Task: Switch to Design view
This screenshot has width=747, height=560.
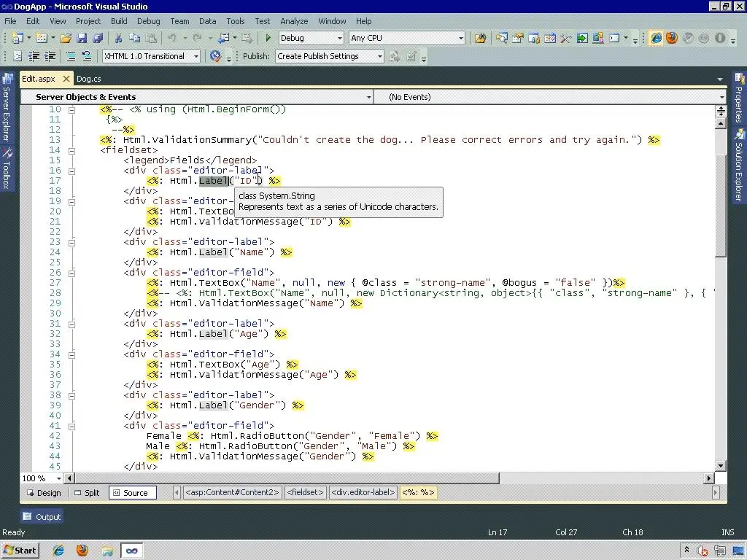Action: click(x=44, y=493)
